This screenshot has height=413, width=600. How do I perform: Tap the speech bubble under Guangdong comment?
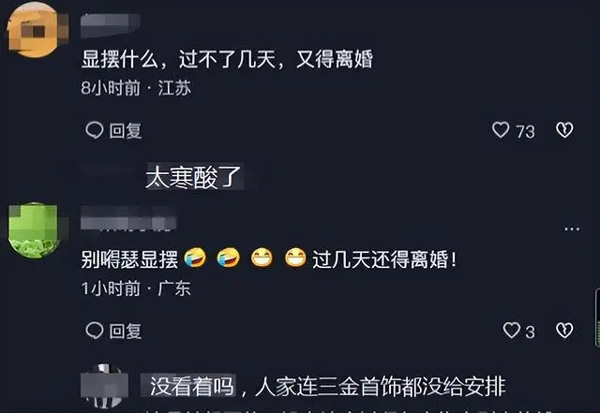point(94,330)
